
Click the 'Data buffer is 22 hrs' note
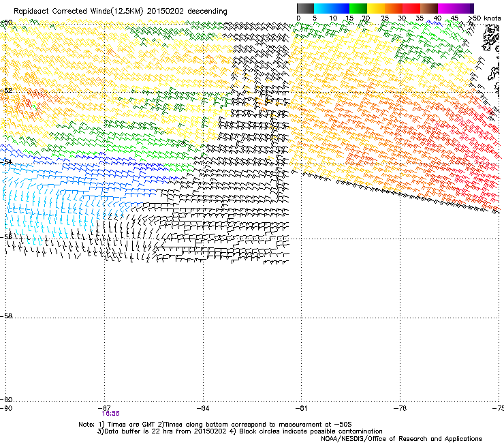click(x=240, y=431)
